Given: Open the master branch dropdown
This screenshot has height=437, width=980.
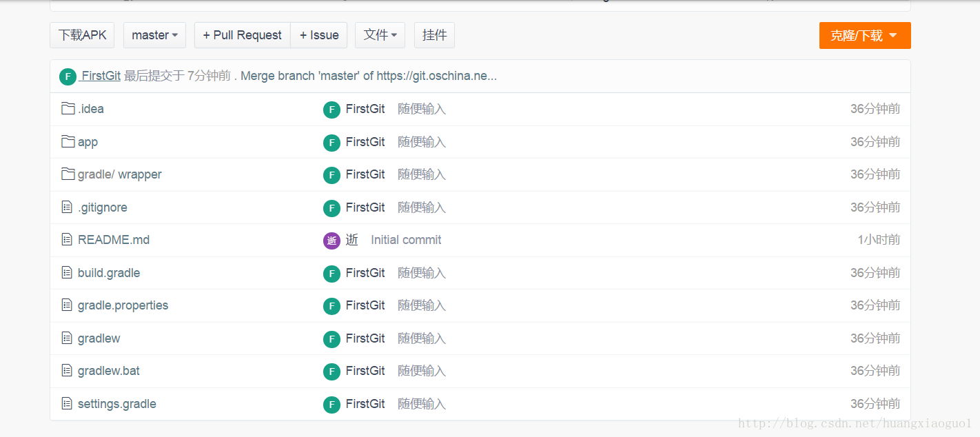Looking at the screenshot, I should [x=154, y=35].
